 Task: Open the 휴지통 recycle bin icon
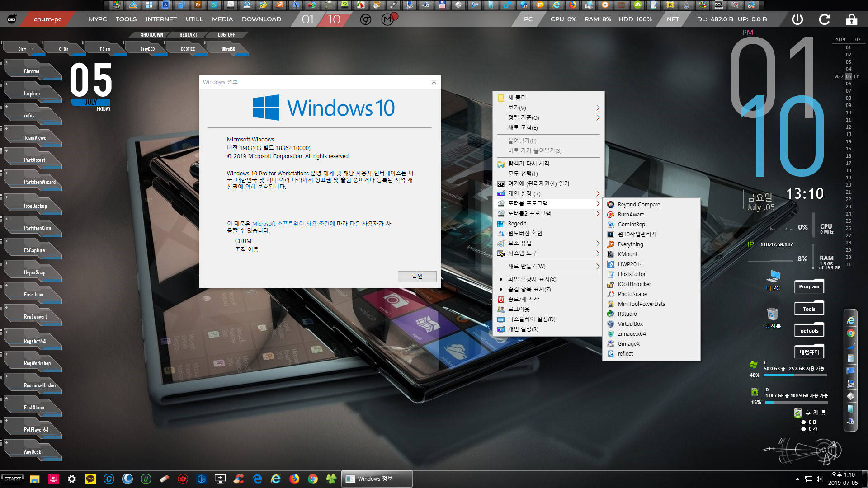click(x=773, y=318)
